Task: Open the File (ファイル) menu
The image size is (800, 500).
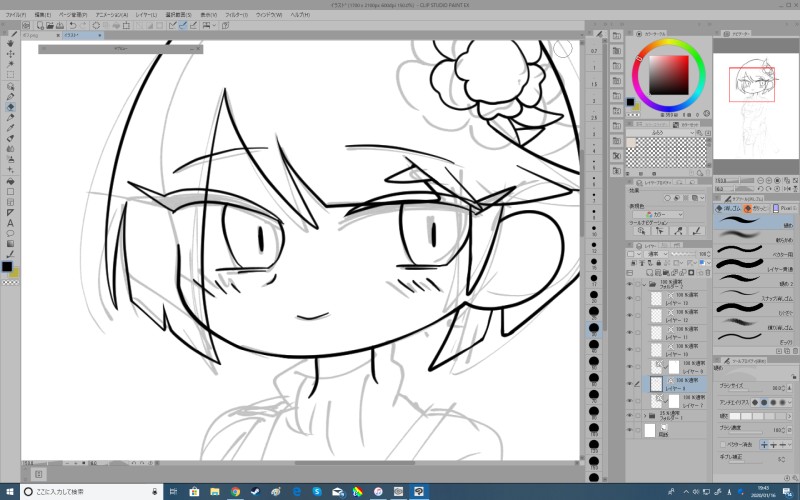Action: [15, 15]
